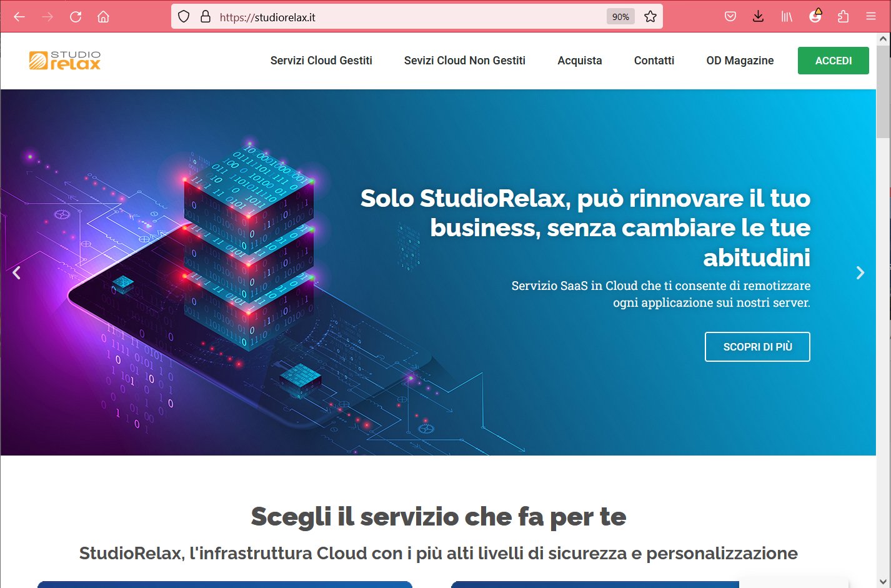The image size is (891, 588).
Task: Bookmark this page with the star icon
Action: point(650,17)
